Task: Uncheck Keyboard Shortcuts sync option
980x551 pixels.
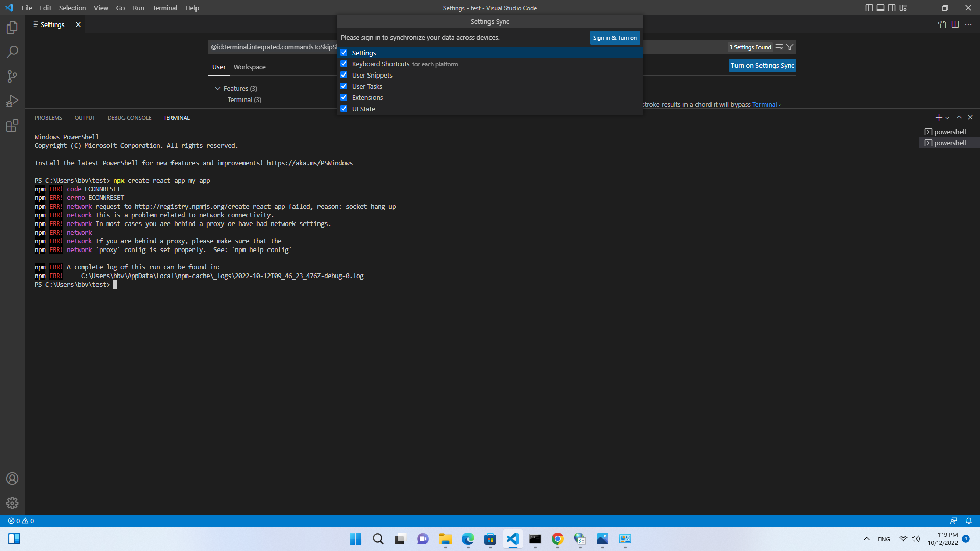Action: click(344, 64)
